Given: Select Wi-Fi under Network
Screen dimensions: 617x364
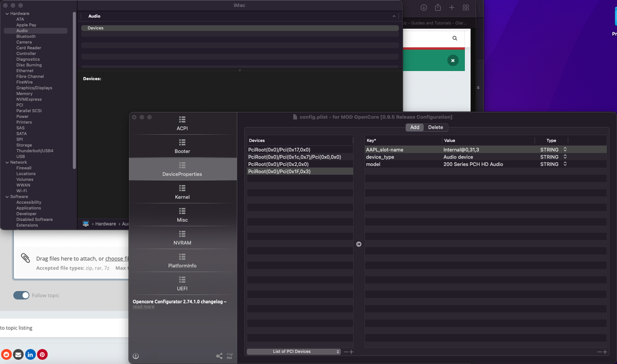Looking at the screenshot, I should tap(22, 191).
